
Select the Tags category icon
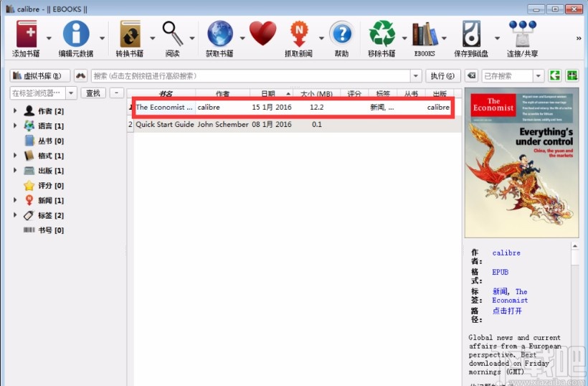click(x=29, y=215)
